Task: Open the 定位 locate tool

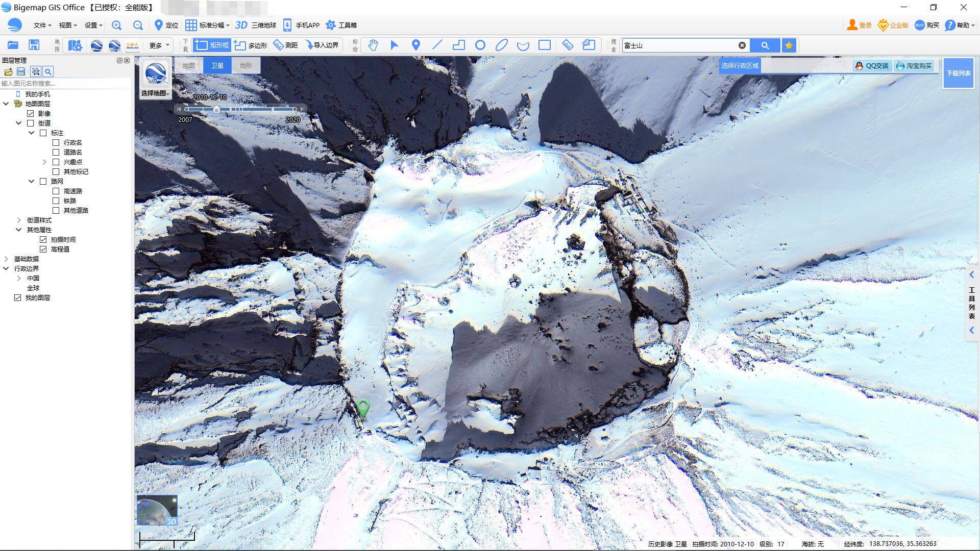Action: pyautogui.click(x=166, y=25)
